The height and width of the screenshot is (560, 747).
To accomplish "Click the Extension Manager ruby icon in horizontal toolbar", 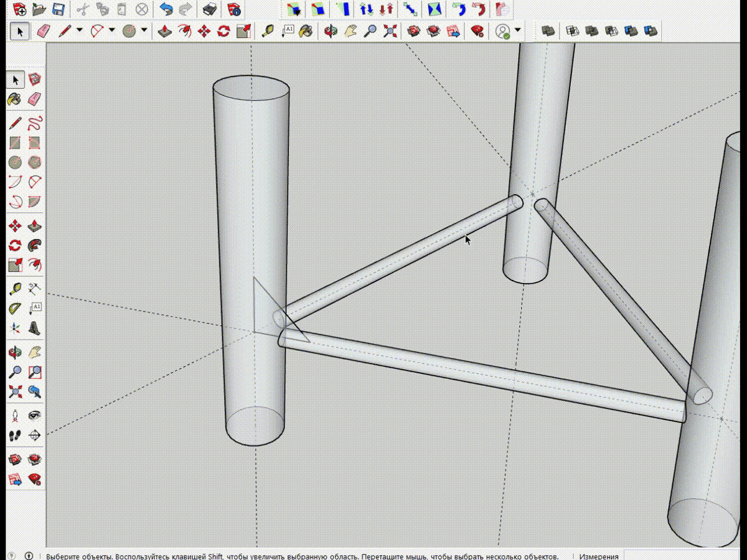I will [x=477, y=30].
